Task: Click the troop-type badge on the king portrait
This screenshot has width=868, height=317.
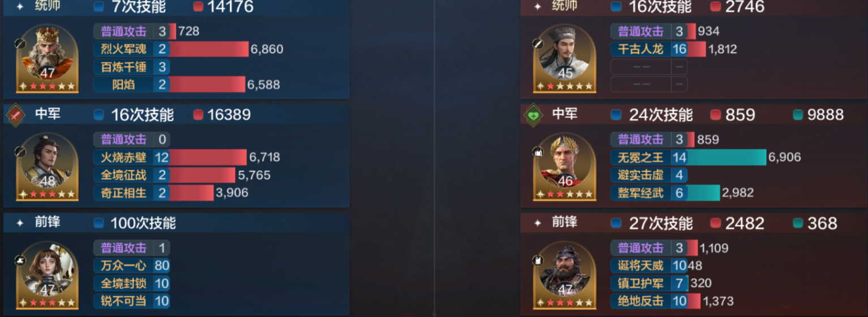Action: [x=20, y=43]
